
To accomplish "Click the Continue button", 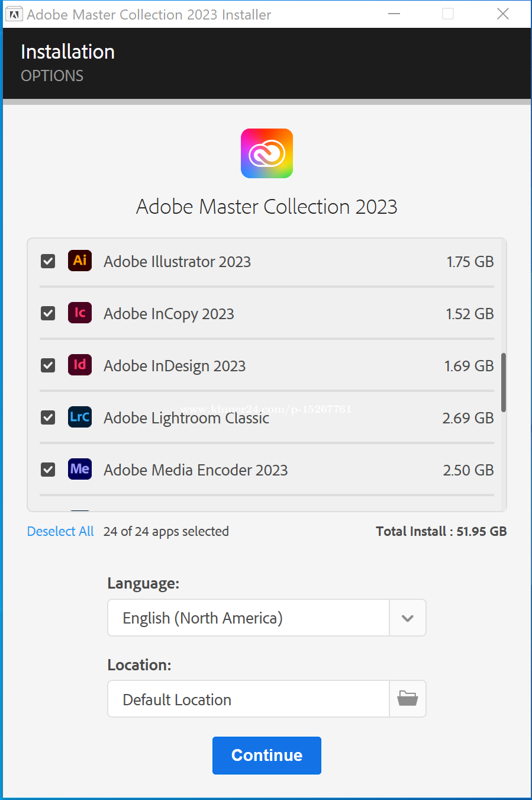I will pyautogui.click(x=267, y=756).
